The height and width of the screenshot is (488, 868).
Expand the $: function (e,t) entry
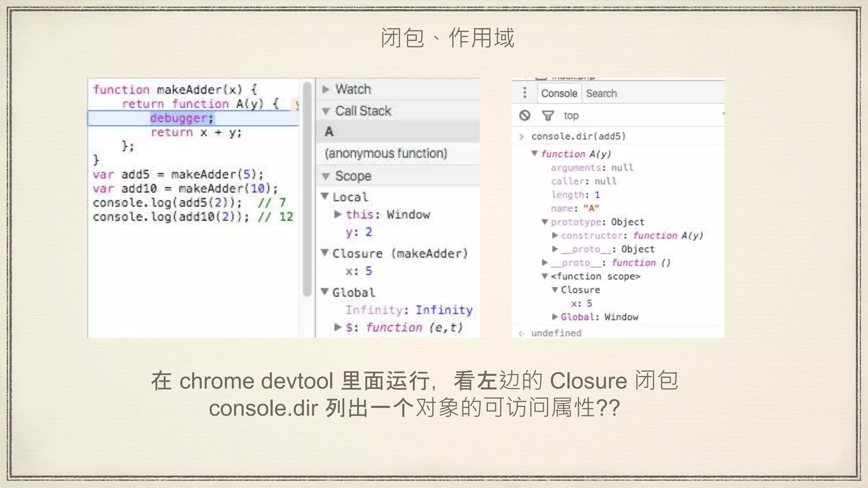pyautogui.click(x=338, y=327)
